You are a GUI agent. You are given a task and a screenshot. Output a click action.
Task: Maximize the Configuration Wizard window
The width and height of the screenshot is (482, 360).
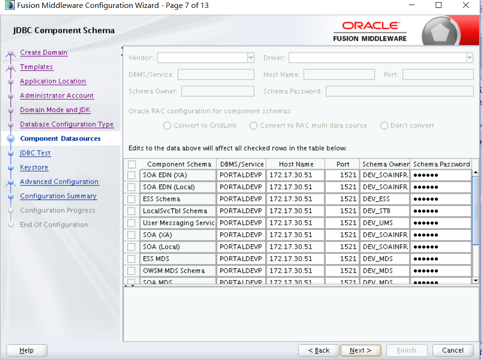tap(439, 5)
